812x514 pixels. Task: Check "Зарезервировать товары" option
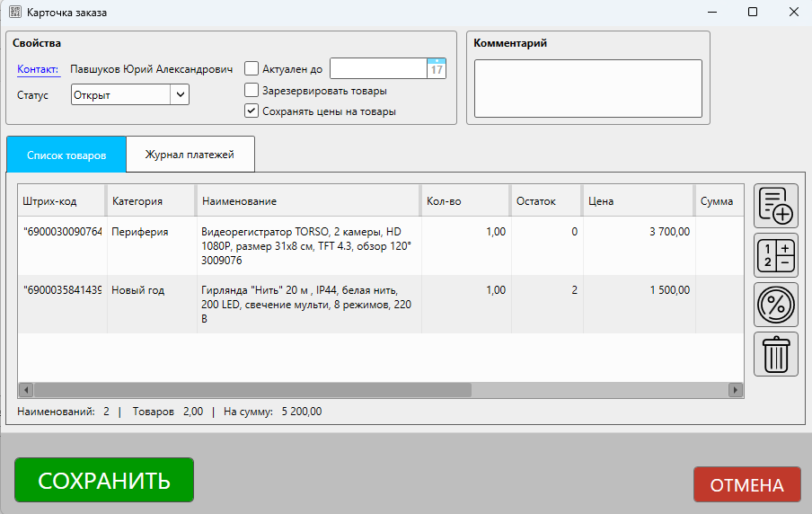coord(252,91)
